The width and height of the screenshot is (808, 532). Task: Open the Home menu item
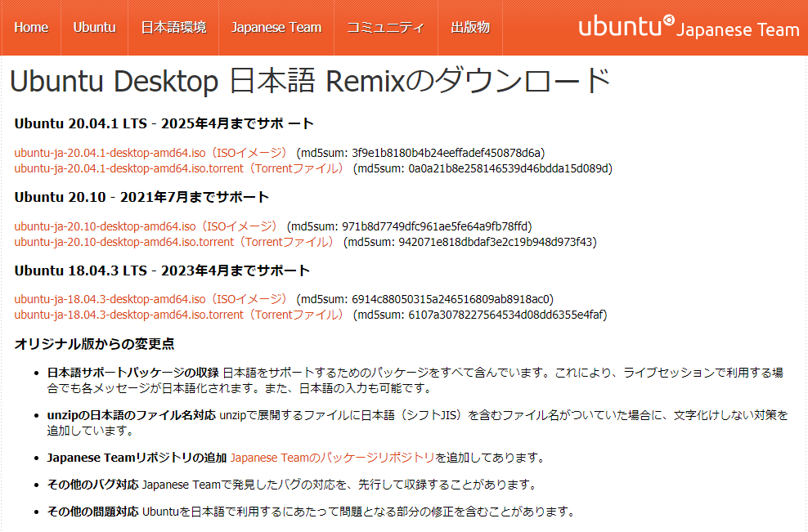31,27
